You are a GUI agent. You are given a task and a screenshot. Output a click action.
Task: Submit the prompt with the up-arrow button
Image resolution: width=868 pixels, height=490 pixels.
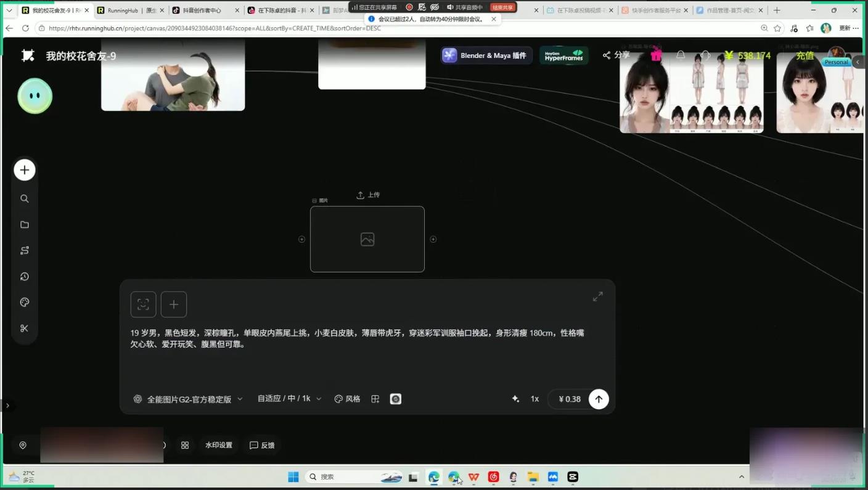click(x=599, y=399)
